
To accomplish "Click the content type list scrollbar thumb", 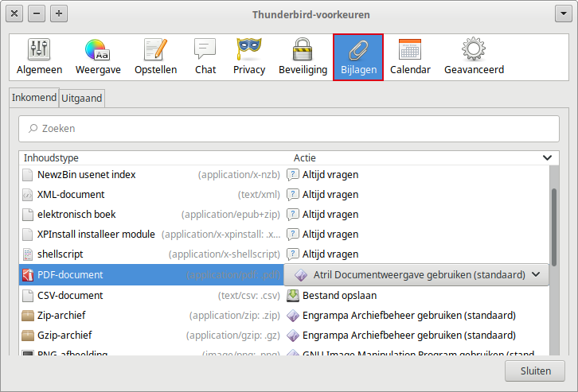I will click(x=554, y=227).
